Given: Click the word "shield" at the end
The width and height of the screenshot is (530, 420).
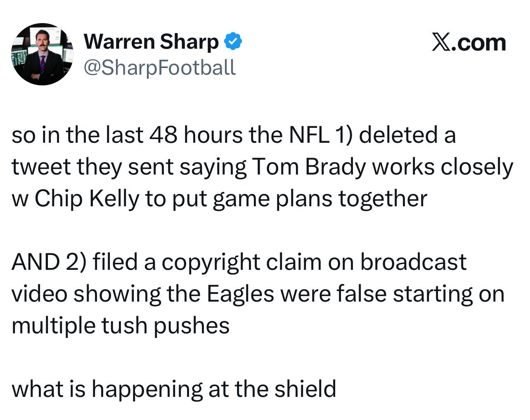Looking at the screenshot, I should (306, 389).
